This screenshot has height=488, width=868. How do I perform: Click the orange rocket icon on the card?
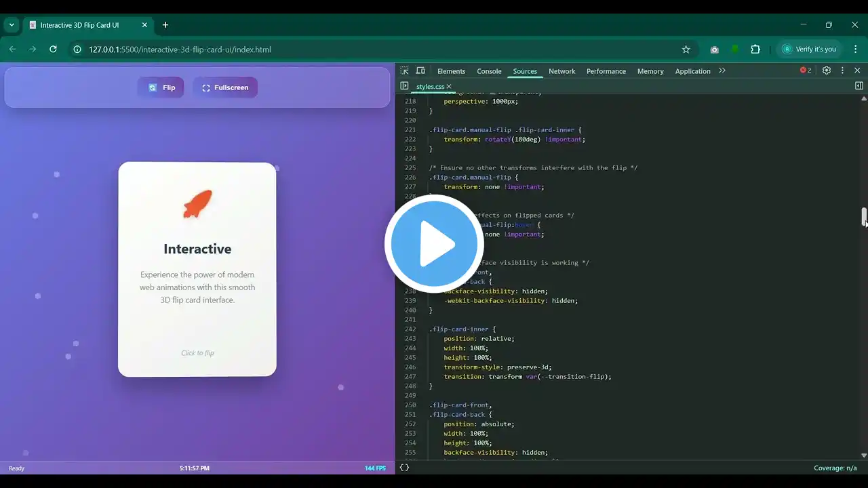point(197,204)
